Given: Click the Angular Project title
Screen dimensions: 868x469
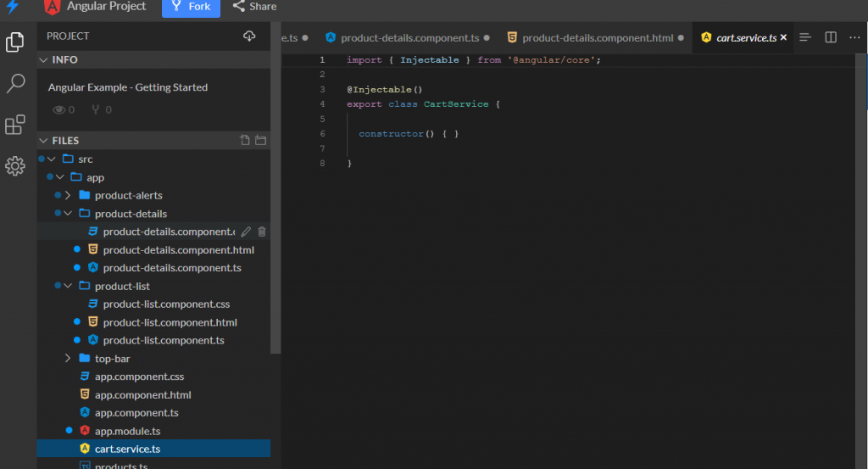Looking at the screenshot, I should (106, 6).
